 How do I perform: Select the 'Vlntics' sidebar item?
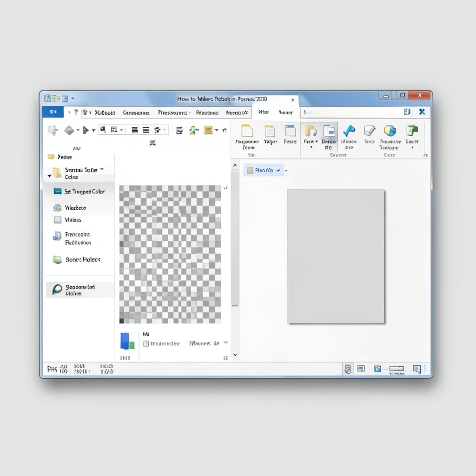click(68, 220)
